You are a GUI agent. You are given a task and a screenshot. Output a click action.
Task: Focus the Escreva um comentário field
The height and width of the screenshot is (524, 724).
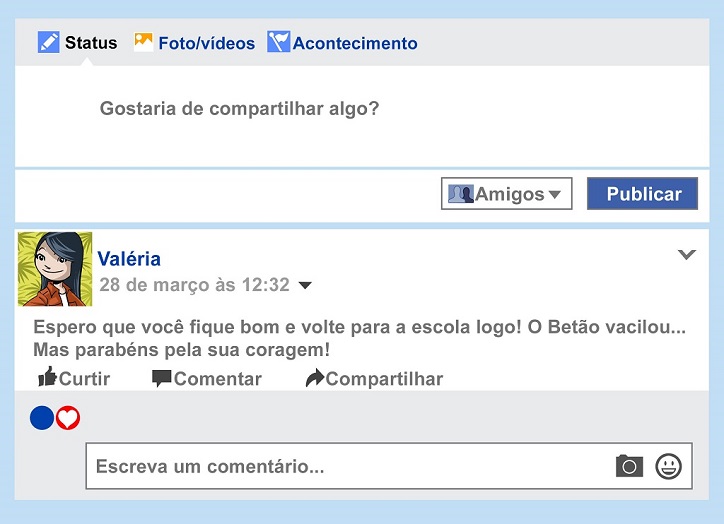point(389,466)
